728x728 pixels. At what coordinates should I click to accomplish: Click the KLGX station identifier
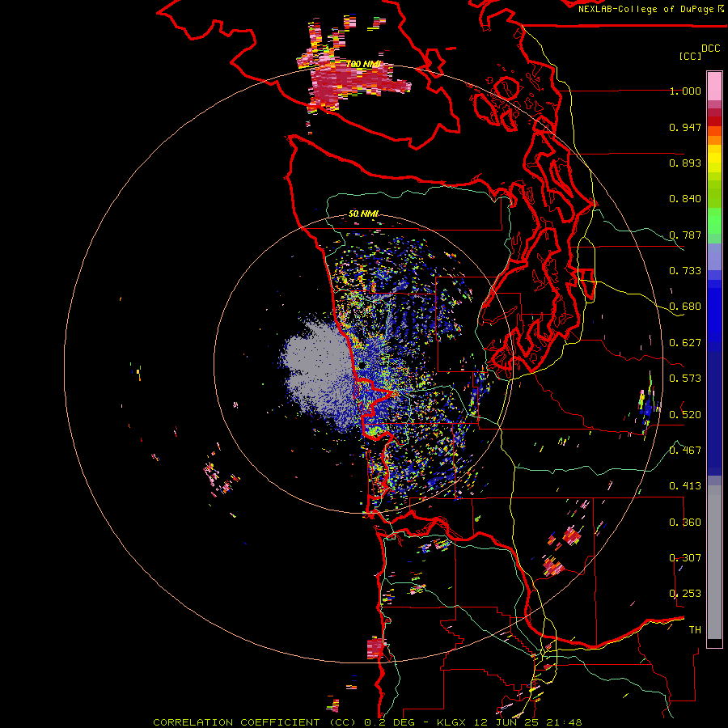pos(451,722)
